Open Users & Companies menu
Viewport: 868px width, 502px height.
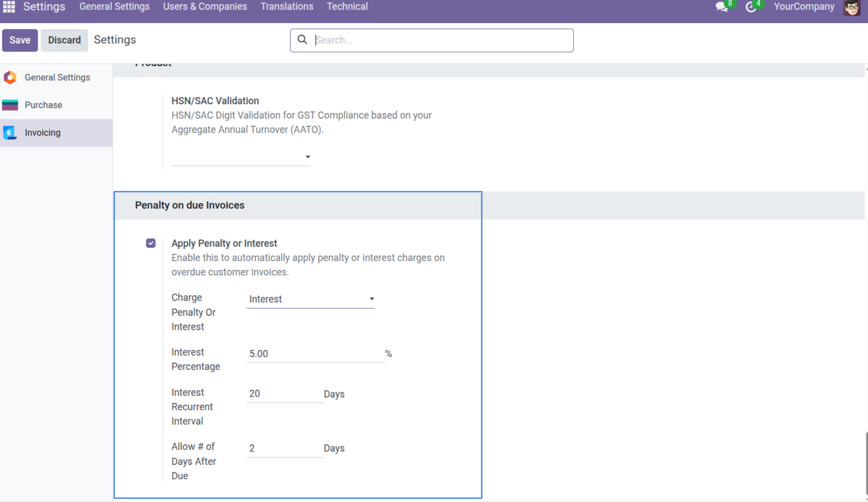pos(205,7)
